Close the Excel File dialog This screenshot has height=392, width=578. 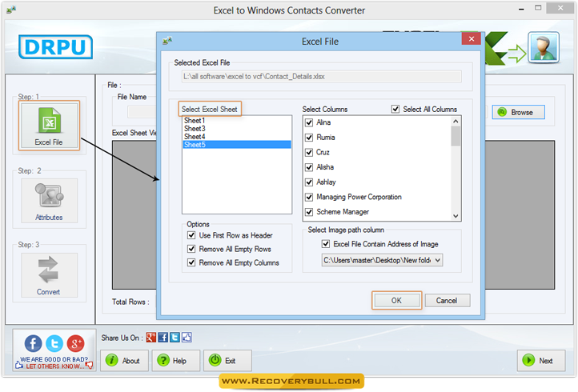pyautogui.click(x=471, y=38)
